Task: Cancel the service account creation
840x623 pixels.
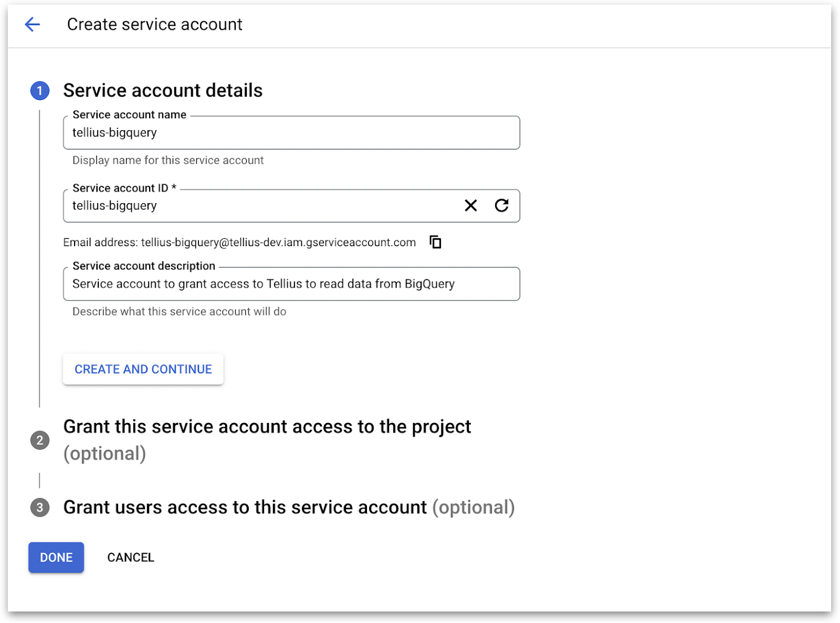Action: [x=131, y=557]
